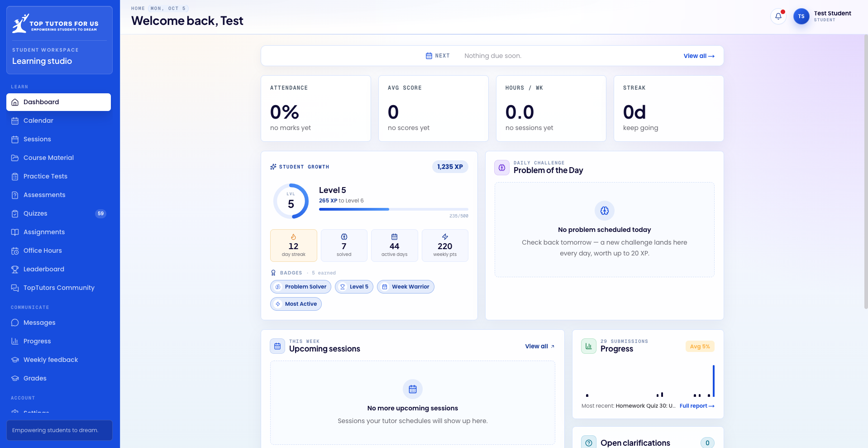Click the Problem Solver badge
868x448 pixels.
pos(300,287)
